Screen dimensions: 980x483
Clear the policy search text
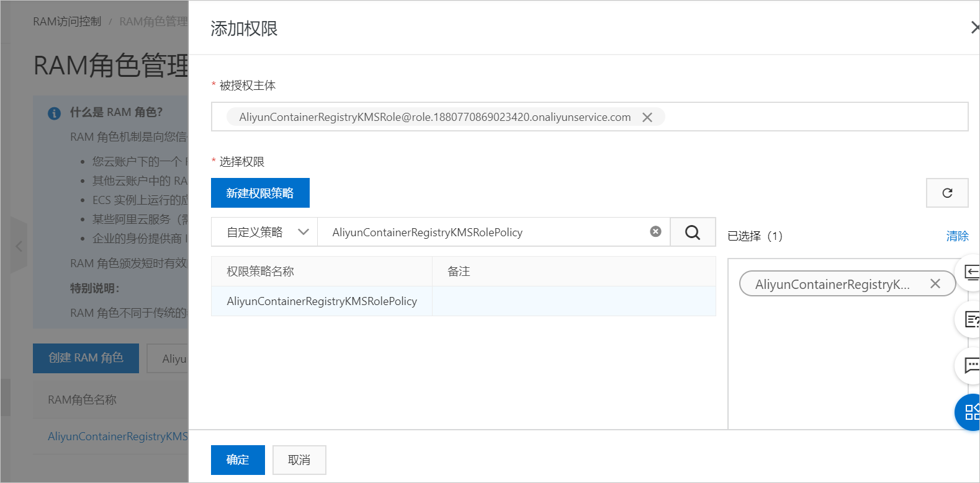(x=655, y=231)
